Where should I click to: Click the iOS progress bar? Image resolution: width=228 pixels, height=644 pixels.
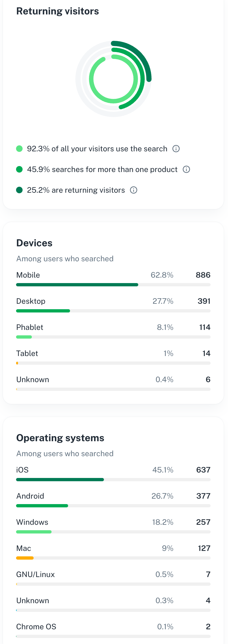coord(113,480)
